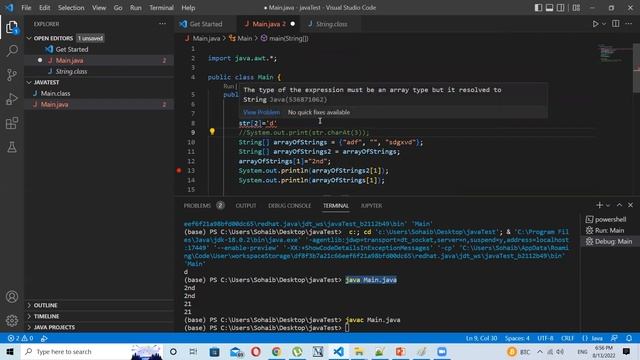This screenshot has width=640, height=360.
Task: Click the Run Java play button
Action: coord(596,24)
